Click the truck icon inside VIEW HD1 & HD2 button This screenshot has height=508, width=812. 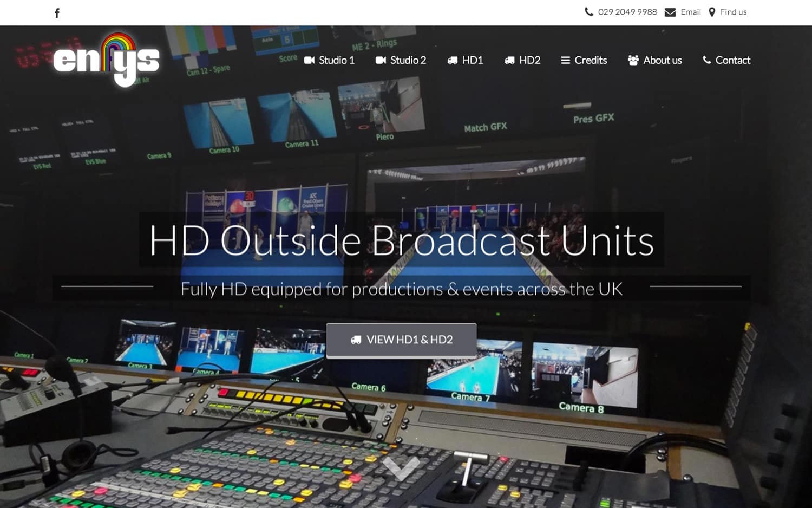click(x=356, y=340)
